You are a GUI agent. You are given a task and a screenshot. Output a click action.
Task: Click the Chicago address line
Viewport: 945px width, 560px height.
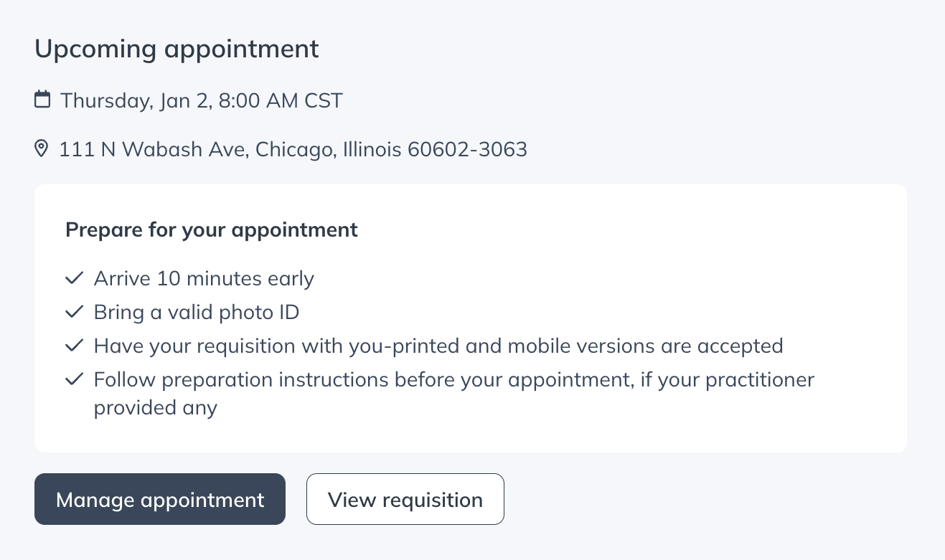(293, 149)
